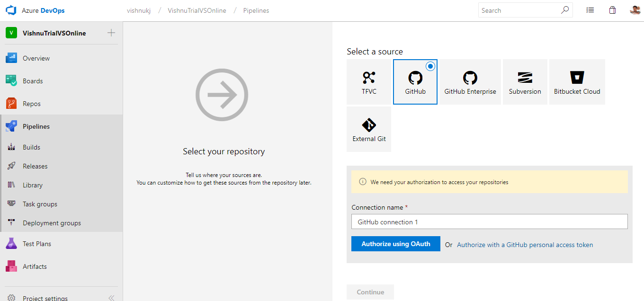Click the Builds icon in the sidebar

pos(12,147)
